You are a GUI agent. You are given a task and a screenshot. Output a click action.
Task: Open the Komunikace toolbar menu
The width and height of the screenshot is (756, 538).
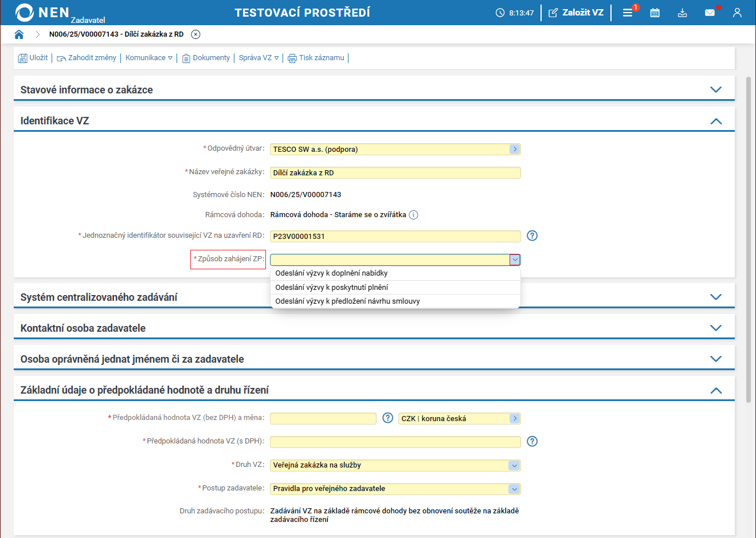(x=148, y=58)
